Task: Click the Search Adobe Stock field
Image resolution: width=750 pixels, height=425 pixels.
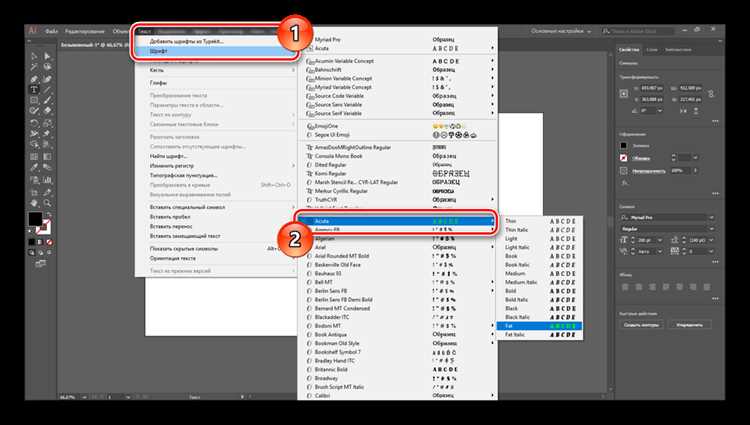Action: 638,31
